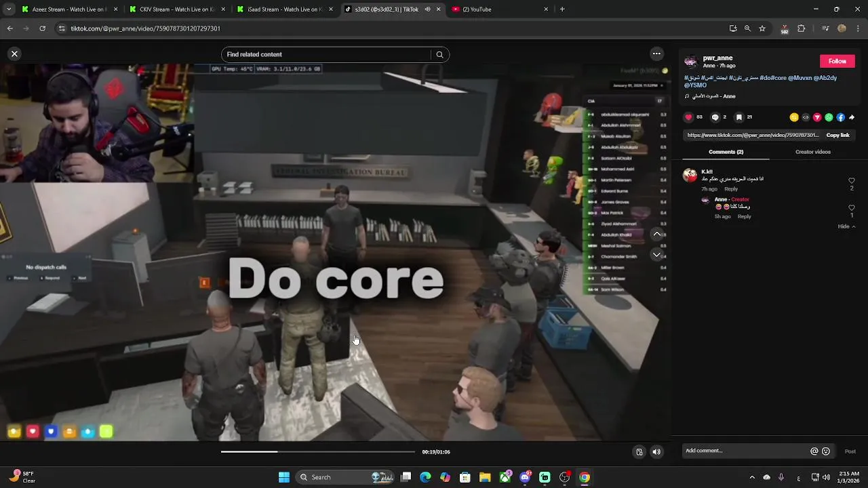
Task: Open the comments bubble icon
Action: tap(715, 117)
